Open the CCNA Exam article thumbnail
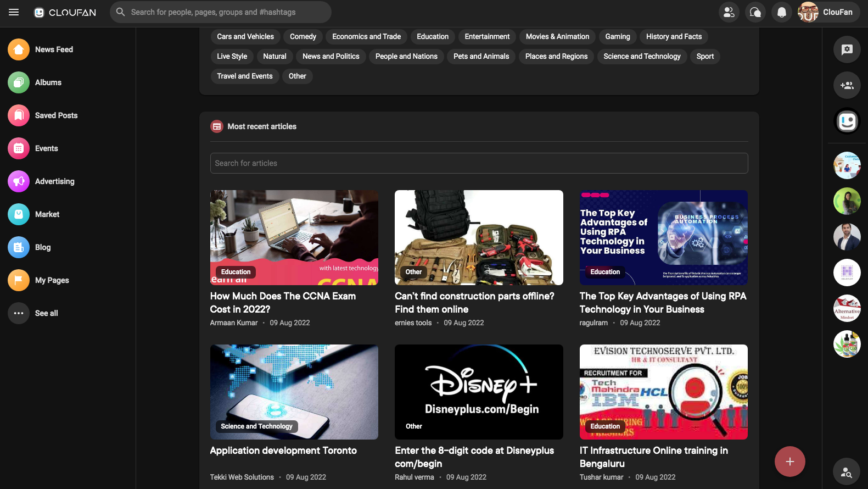Image resolution: width=868 pixels, height=489 pixels. coord(294,237)
